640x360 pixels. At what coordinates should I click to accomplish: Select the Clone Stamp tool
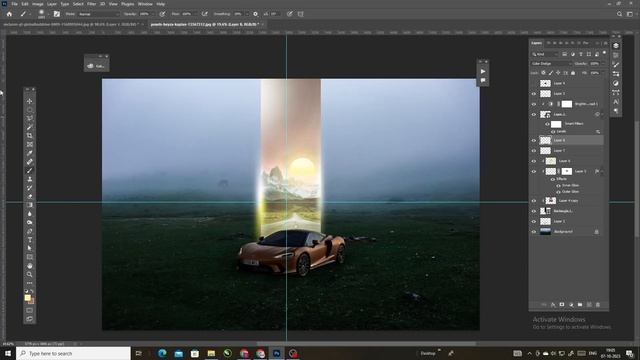[29, 179]
